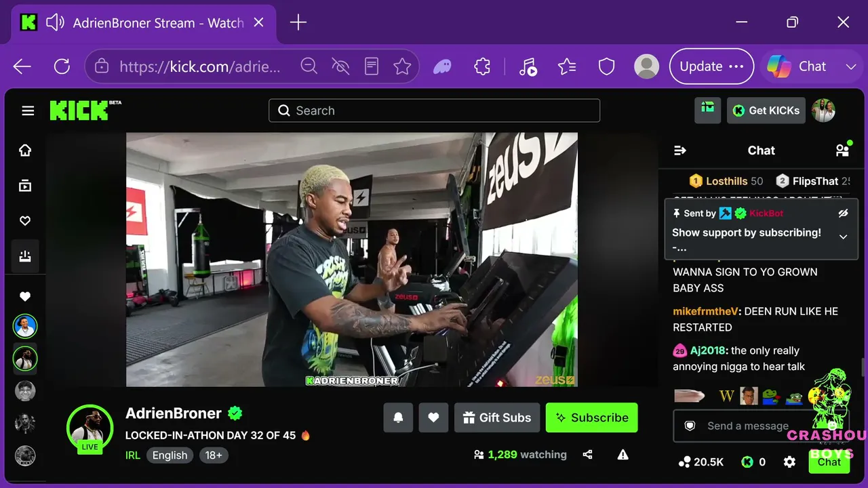Open the Home icon in the sidebar

[x=25, y=150]
